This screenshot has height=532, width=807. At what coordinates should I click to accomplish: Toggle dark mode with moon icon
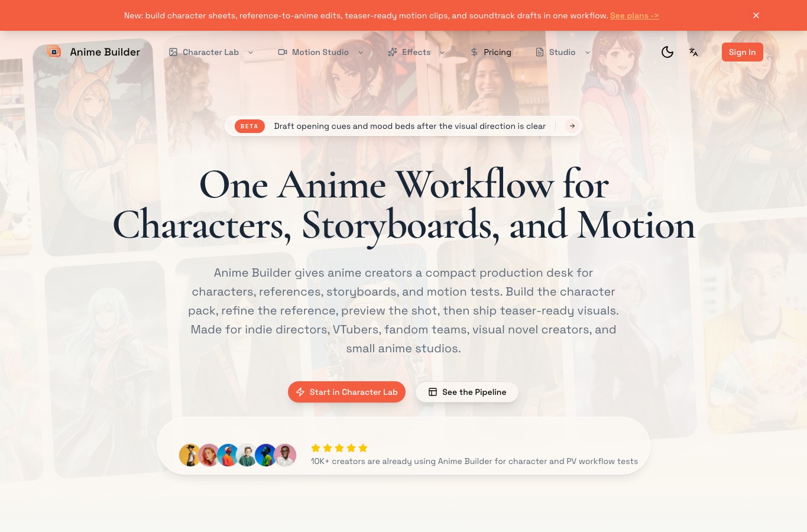667,52
